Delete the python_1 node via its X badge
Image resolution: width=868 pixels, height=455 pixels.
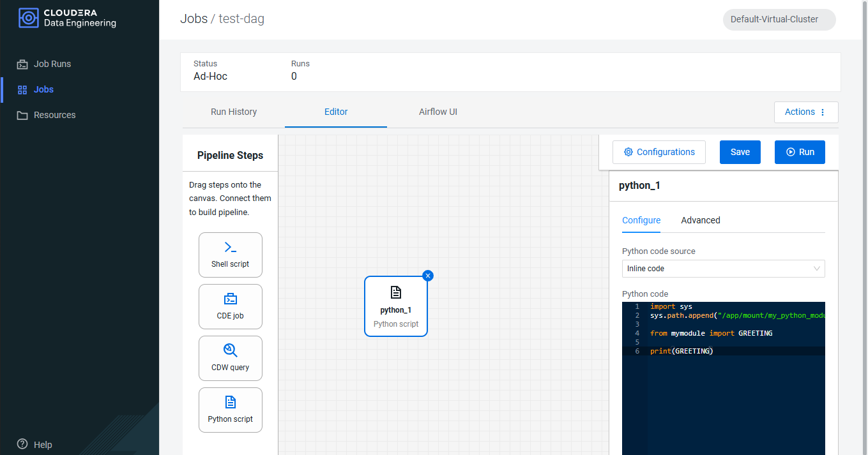[427, 276]
